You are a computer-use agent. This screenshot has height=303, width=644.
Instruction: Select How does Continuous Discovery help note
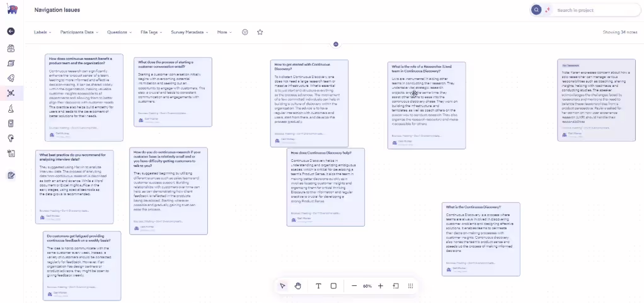tap(326, 187)
